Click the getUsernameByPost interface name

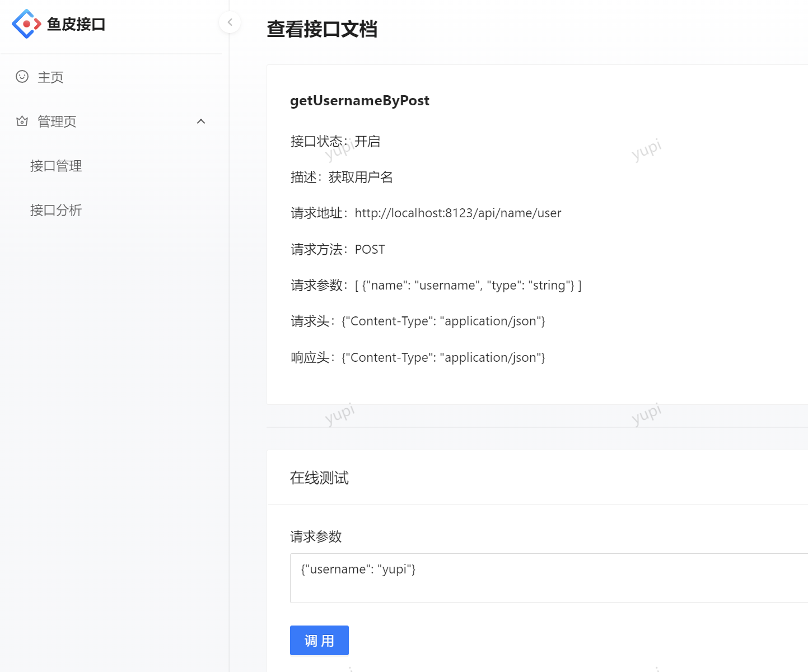[359, 101]
